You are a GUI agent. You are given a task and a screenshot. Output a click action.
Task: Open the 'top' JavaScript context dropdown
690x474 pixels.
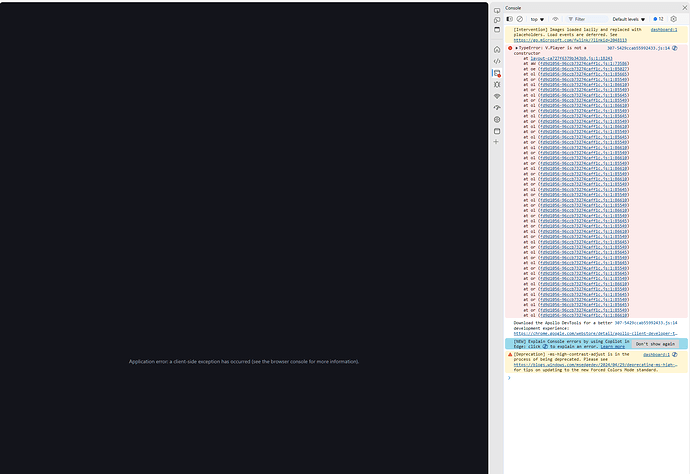point(537,19)
